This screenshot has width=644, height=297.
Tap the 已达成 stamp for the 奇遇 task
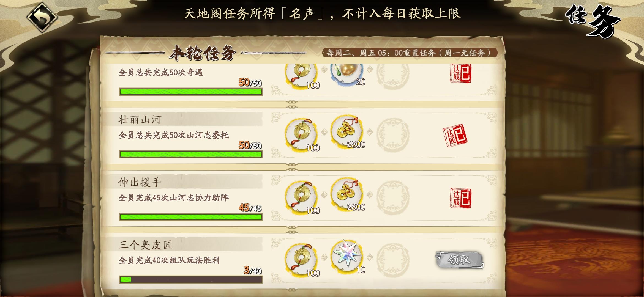461,73
